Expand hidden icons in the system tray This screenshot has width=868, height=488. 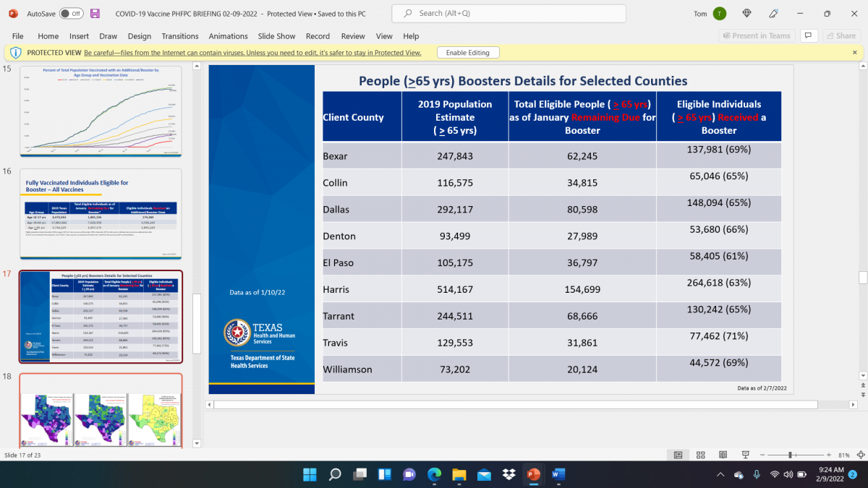pos(720,475)
